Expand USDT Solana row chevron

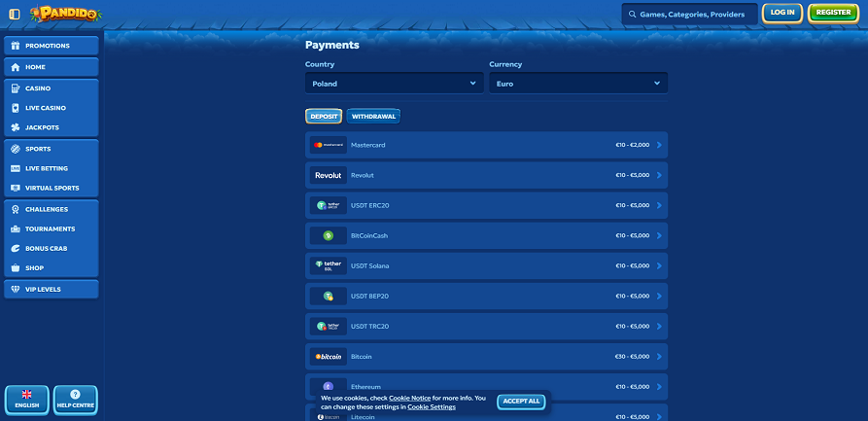click(659, 265)
